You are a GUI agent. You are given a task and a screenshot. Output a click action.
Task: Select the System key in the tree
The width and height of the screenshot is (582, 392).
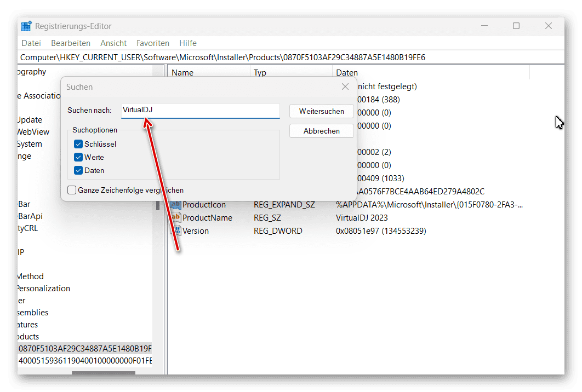(x=30, y=144)
